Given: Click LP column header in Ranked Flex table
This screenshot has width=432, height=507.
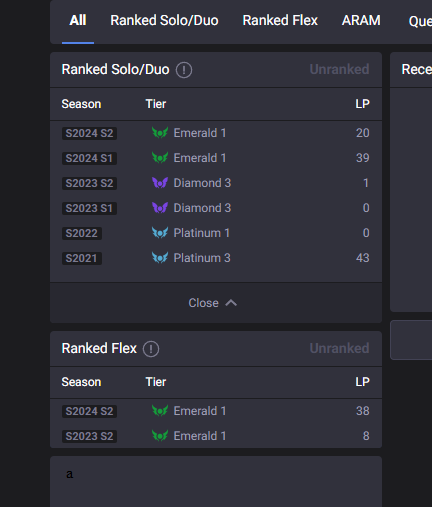Looking at the screenshot, I should click(x=362, y=382).
